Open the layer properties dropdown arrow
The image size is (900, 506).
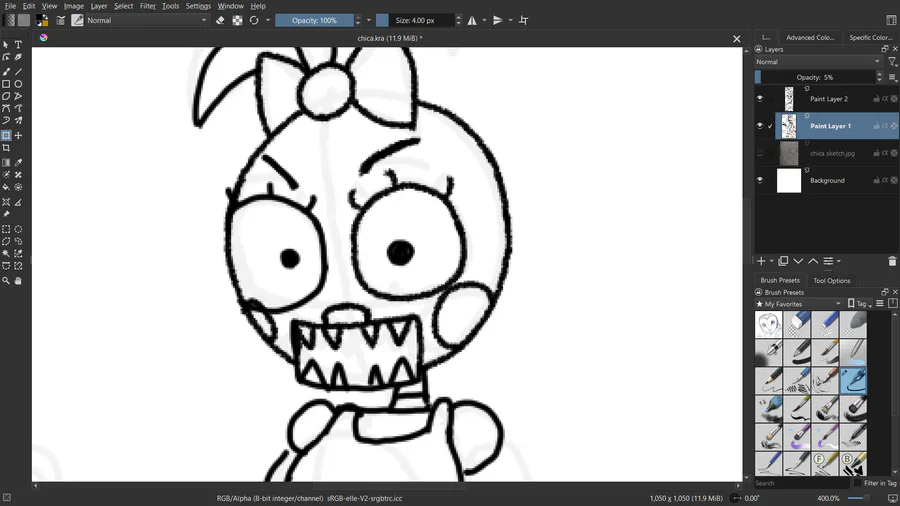[x=839, y=261]
